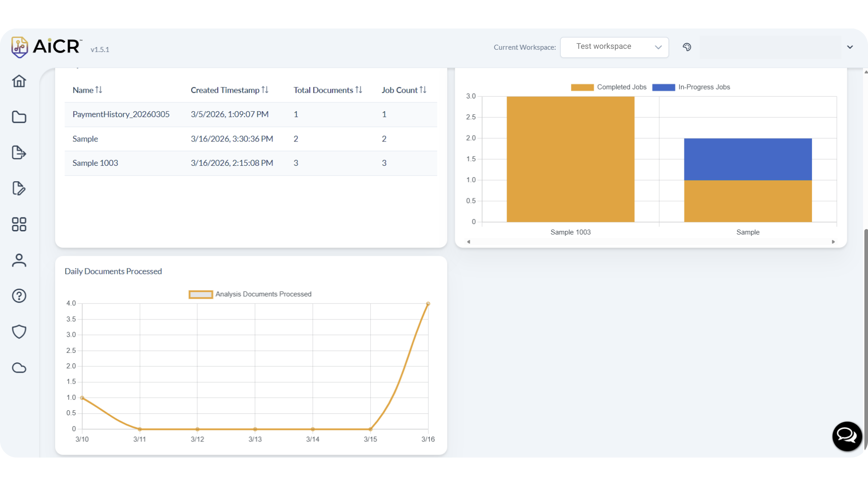
Task: Click the theme palette icon in header
Action: [687, 47]
